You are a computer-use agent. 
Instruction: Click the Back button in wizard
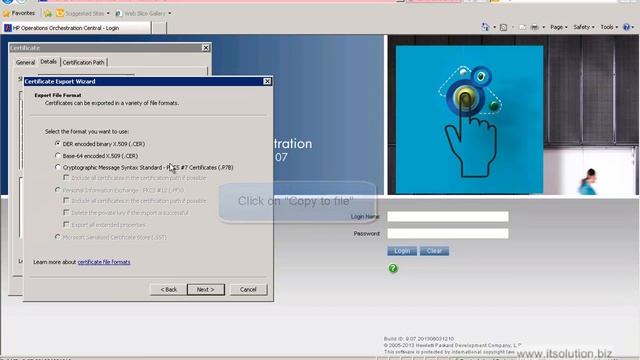(168, 289)
